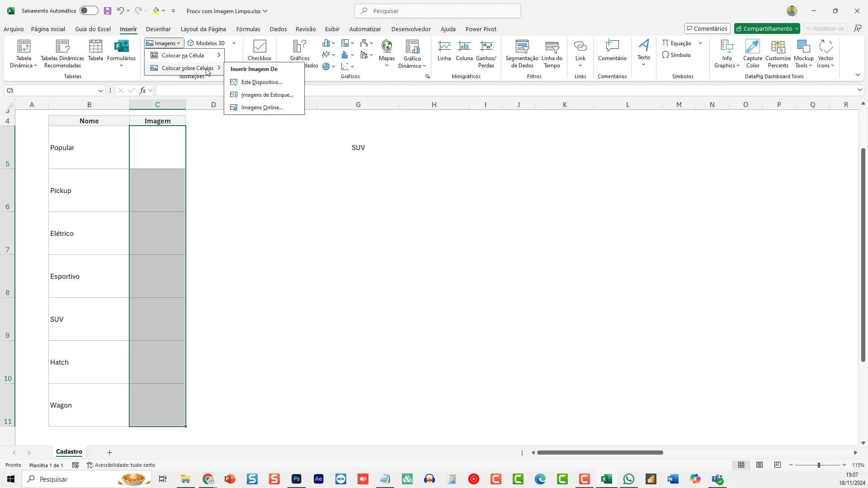Insert a Gráfico Dinâmico

click(412, 54)
